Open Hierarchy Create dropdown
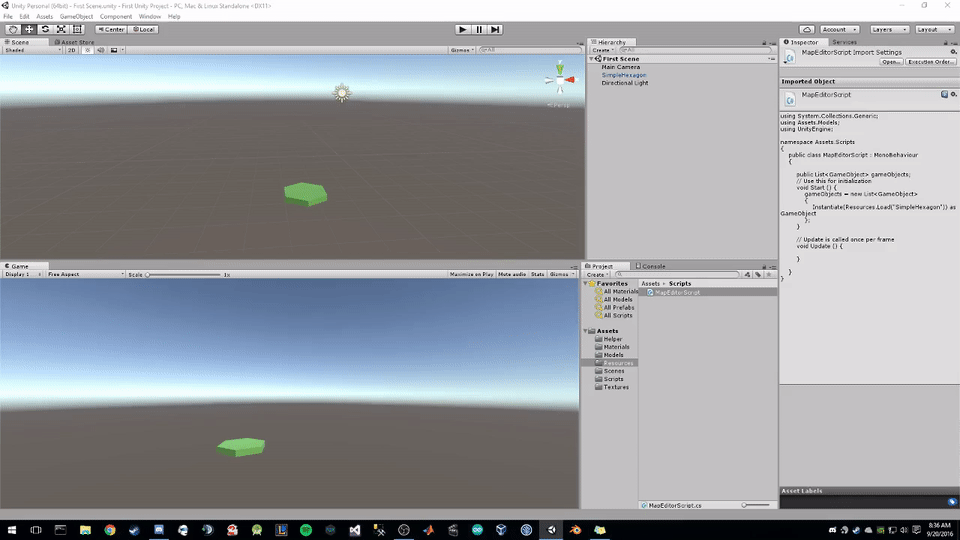This screenshot has height=540, width=960. point(603,50)
